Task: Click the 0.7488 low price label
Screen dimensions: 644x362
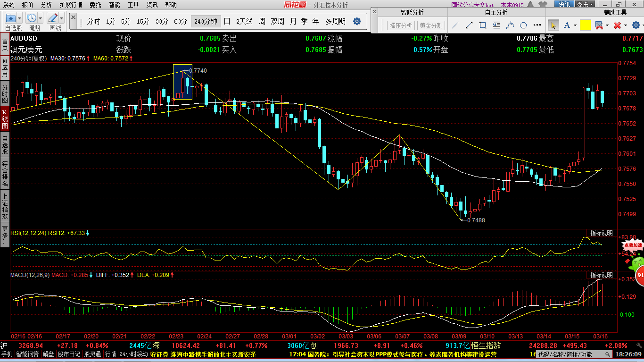Action: coord(476,220)
